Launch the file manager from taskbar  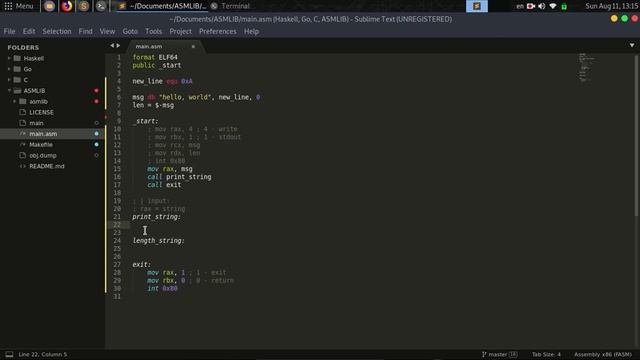(49, 6)
